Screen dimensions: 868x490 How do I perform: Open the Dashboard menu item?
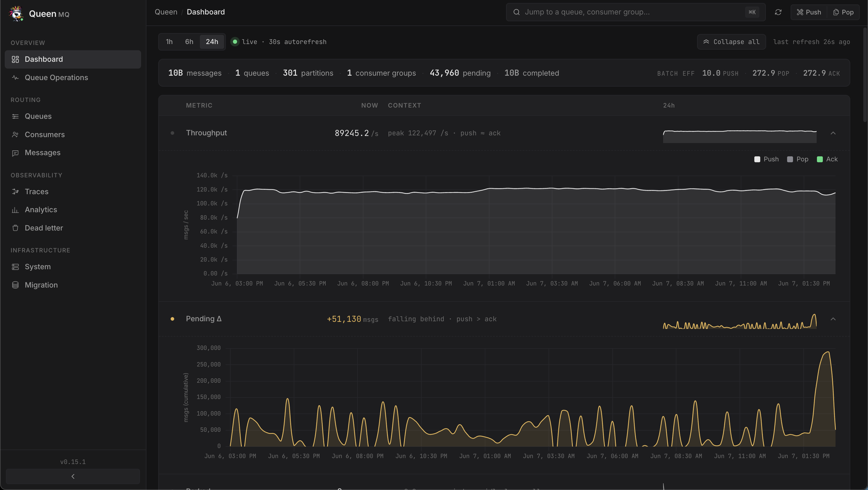pyautogui.click(x=73, y=59)
